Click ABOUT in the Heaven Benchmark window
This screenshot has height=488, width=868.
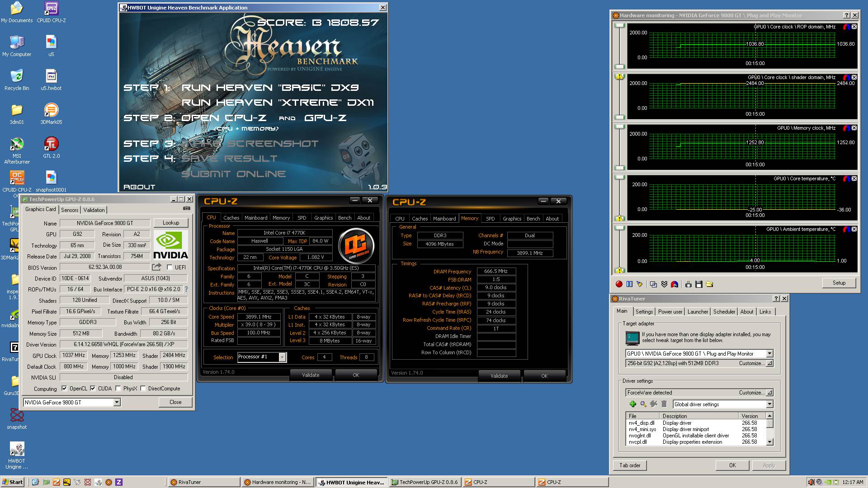pyautogui.click(x=139, y=187)
